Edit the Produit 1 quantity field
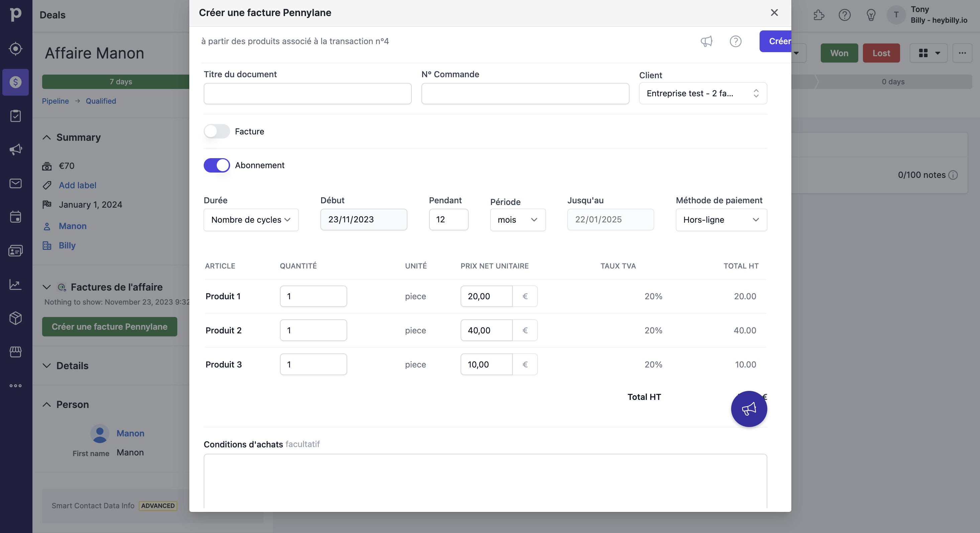The height and width of the screenshot is (533, 980). tap(313, 296)
